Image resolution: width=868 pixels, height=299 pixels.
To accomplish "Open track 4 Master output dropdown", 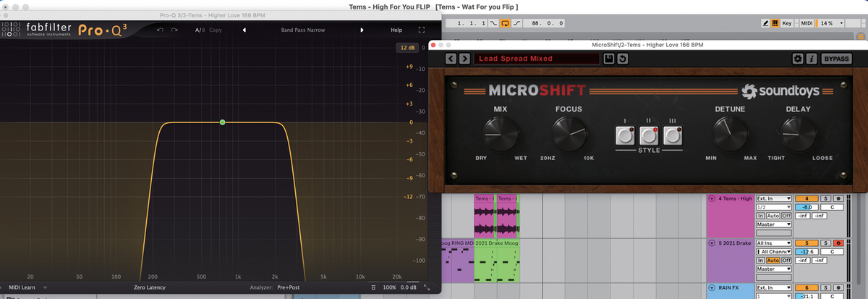I will [x=773, y=224].
